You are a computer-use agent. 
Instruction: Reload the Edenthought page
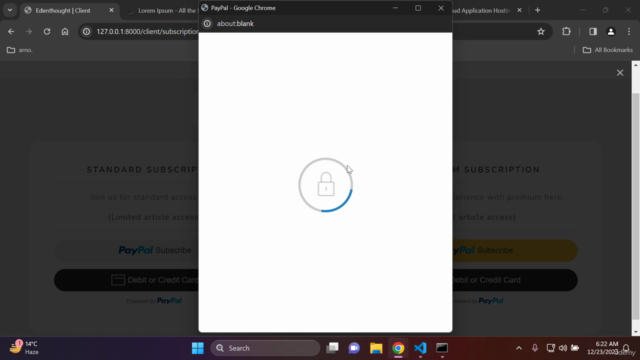click(47, 31)
